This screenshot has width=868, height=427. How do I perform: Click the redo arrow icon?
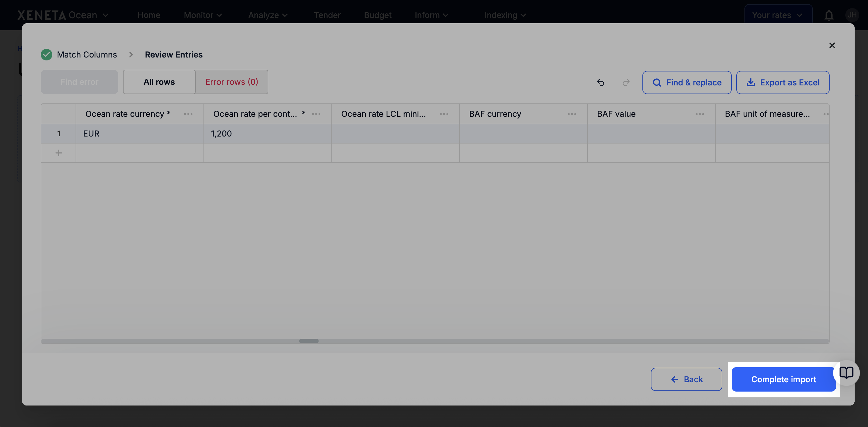626,82
